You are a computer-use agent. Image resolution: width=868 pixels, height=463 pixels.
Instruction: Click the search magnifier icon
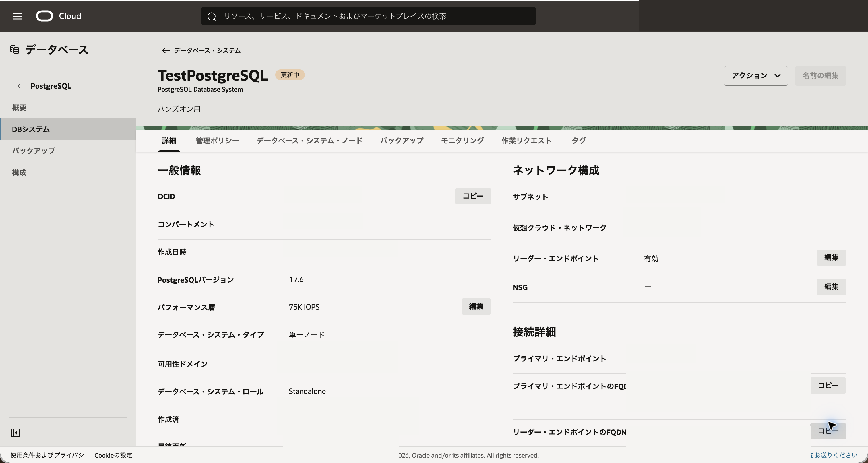[x=212, y=17]
